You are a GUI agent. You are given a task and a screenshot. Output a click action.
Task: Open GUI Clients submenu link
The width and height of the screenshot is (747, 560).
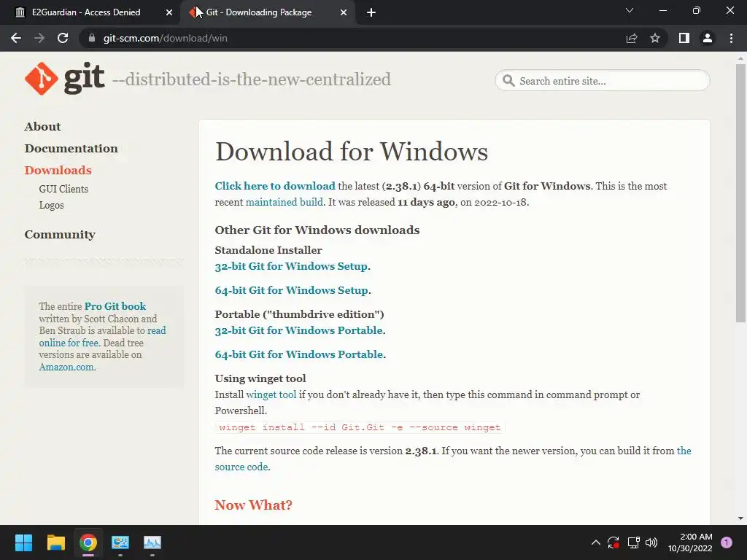tap(63, 189)
